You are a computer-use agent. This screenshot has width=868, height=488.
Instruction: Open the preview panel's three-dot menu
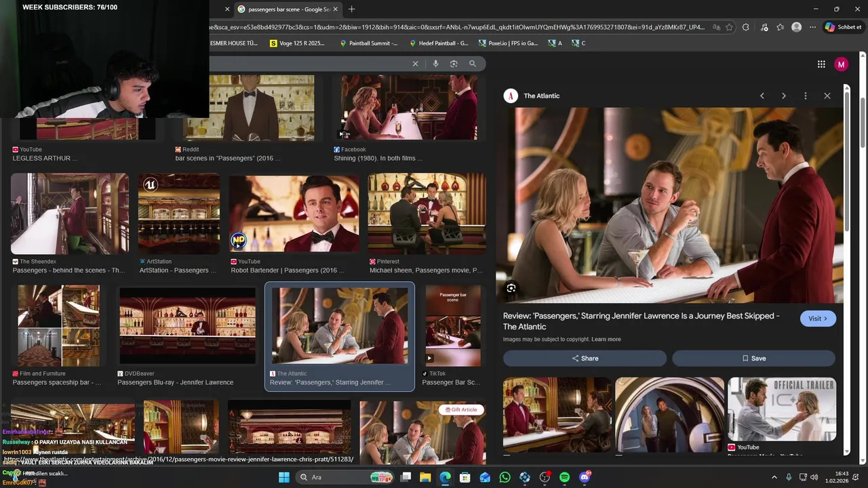click(806, 96)
